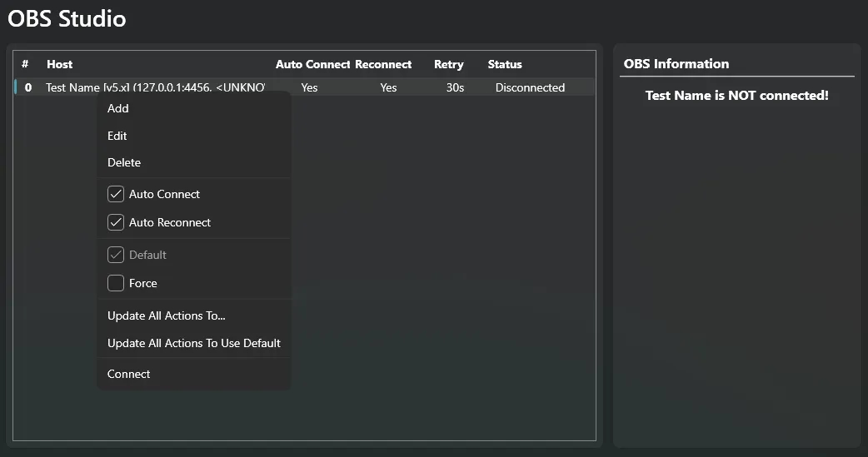The width and height of the screenshot is (868, 457).
Task: Click the Auto Connect column header
Action: pyautogui.click(x=312, y=64)
